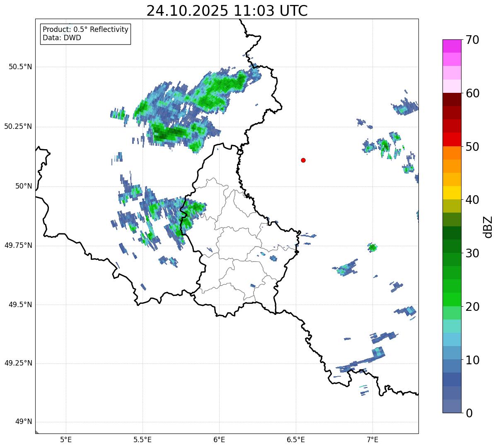The image size is (498, 448).
Task: Click the bright red swatch just above 50 dBZ
Action: [452, 140]
